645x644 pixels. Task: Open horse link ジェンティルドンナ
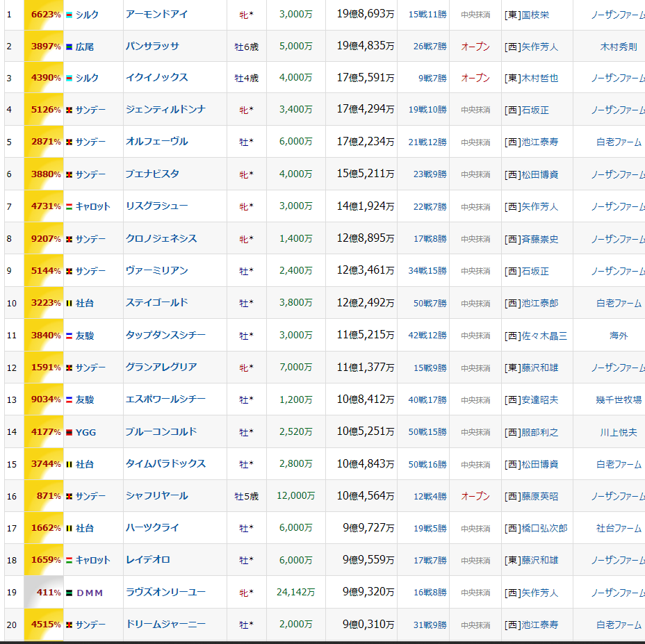pyautogui.click(x=165, y=110)
